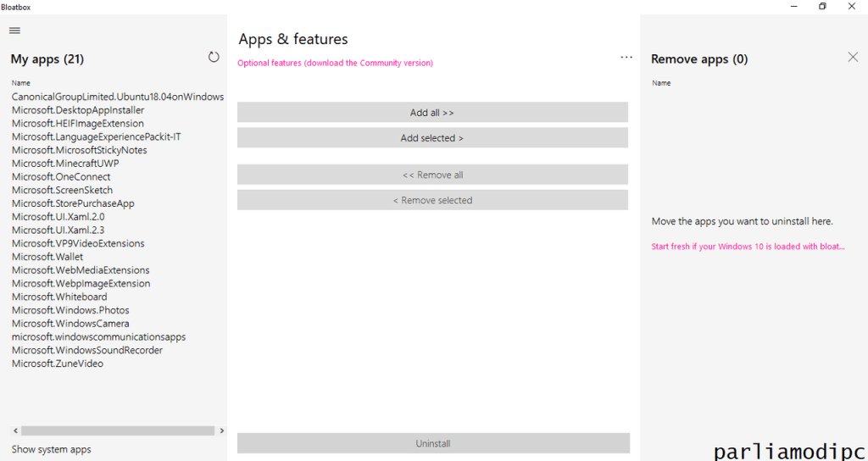Select Microsoft.MicrosoftStickyNotes
This screenshot has width=868, height=461.
point(79,150)
